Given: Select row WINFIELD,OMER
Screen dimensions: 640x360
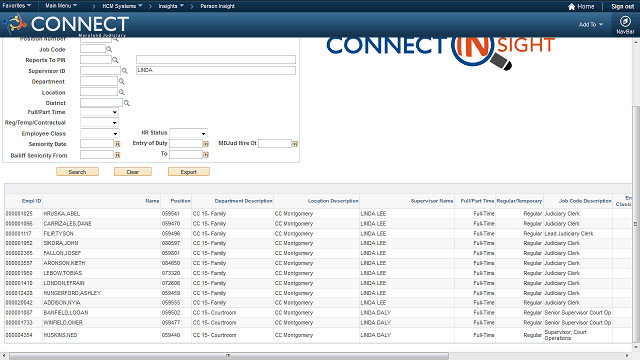Looking at the screenshot, I should point(318,322).
